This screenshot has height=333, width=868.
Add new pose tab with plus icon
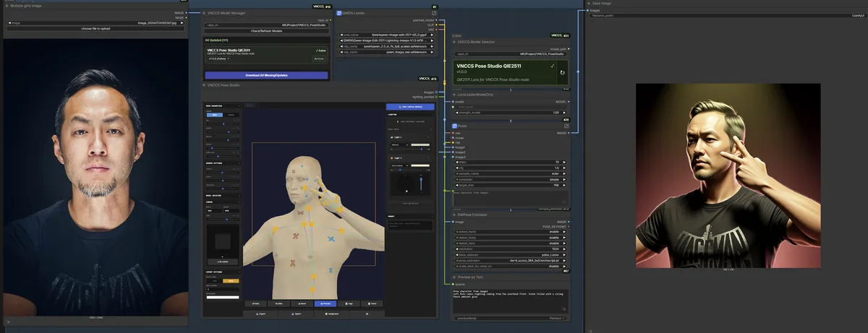(258, 105)
